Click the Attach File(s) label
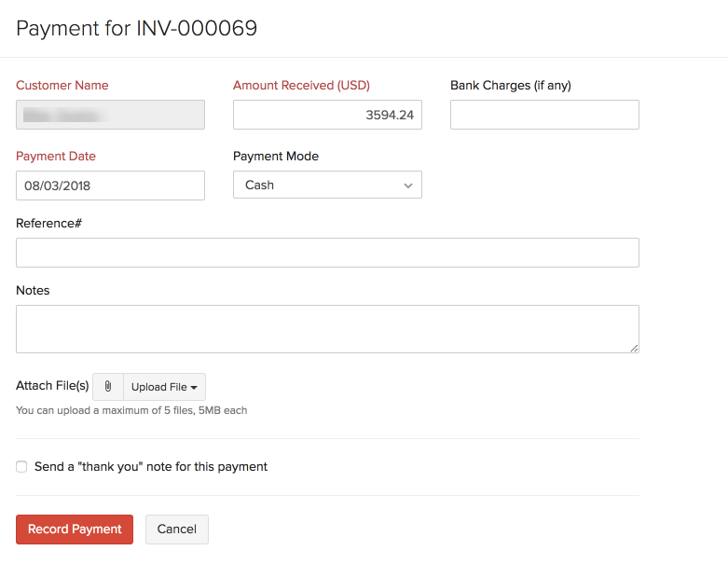The width and height of the screenshot is (728, 578). tap(52, 386)
